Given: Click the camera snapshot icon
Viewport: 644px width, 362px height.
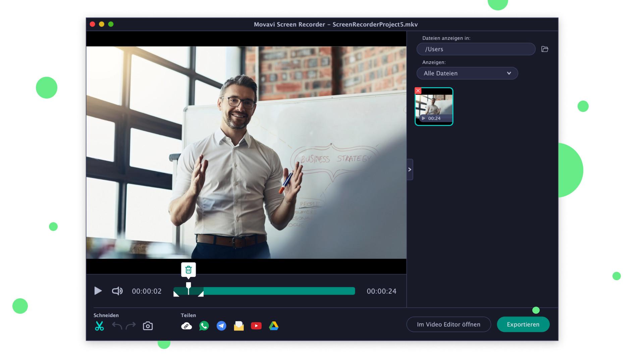Looking at the screenshot, I should (x=148, y=325).
